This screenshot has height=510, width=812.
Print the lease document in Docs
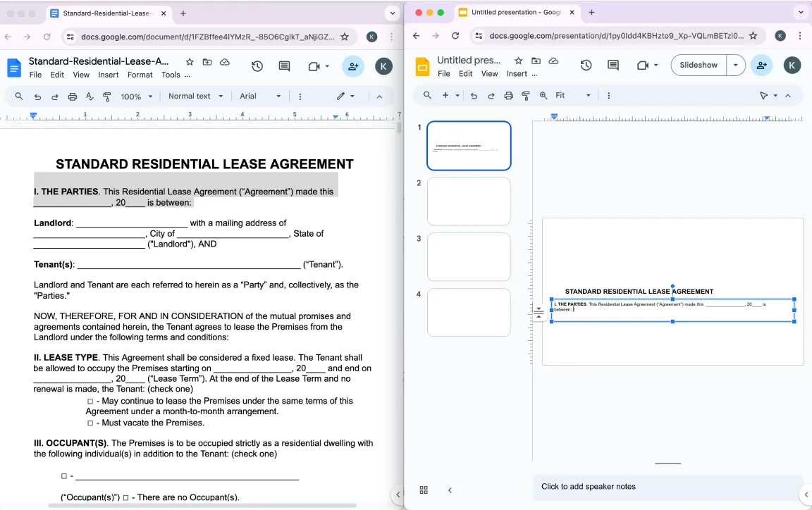point(73,97)
